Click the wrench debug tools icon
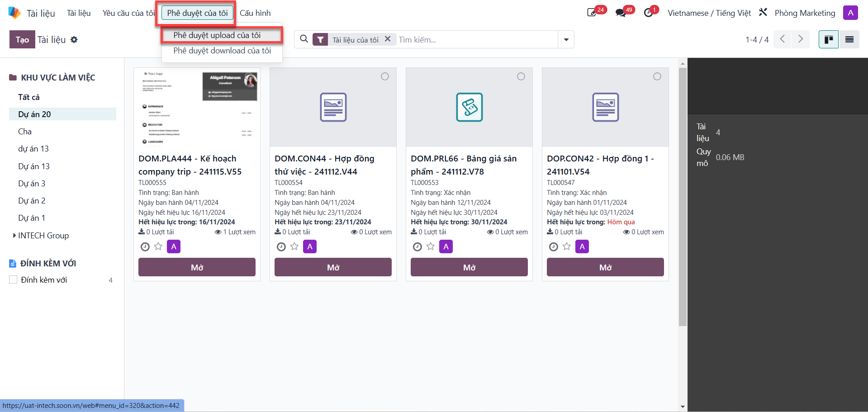This screenshot has height=412, width=868. coord(763,12)
